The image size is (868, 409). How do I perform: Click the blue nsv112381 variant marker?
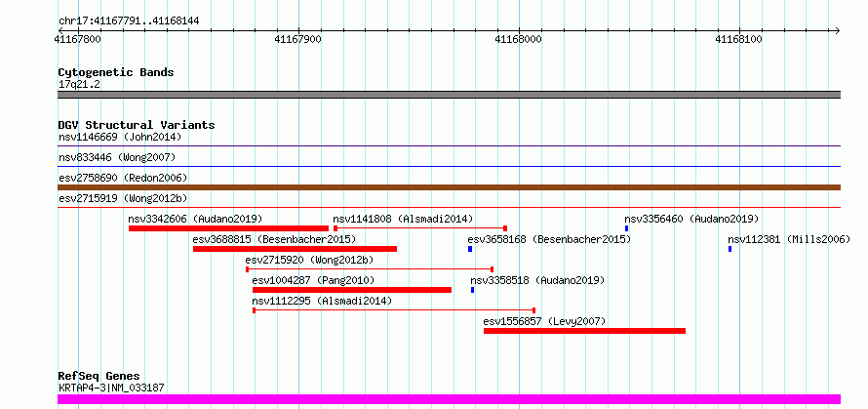click(730, 249)
